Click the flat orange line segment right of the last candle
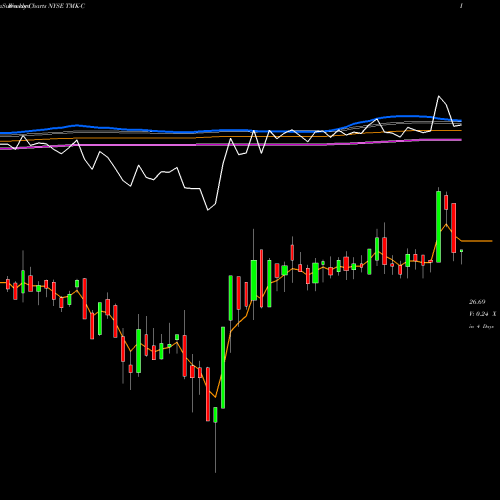Screen dimensions: 500x500 click(x=477, y=241)
